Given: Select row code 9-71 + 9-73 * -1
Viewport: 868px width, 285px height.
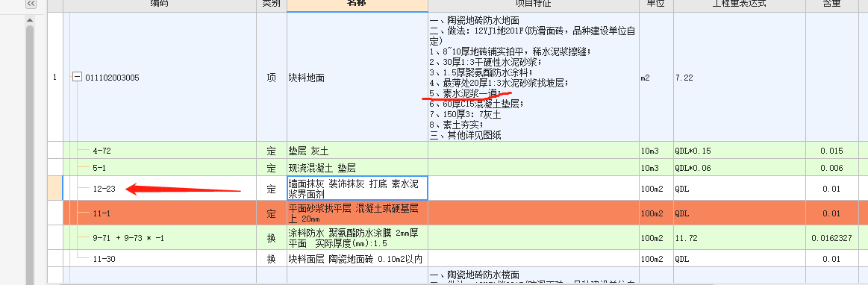Looking at the screenshot, I should 128,238.
